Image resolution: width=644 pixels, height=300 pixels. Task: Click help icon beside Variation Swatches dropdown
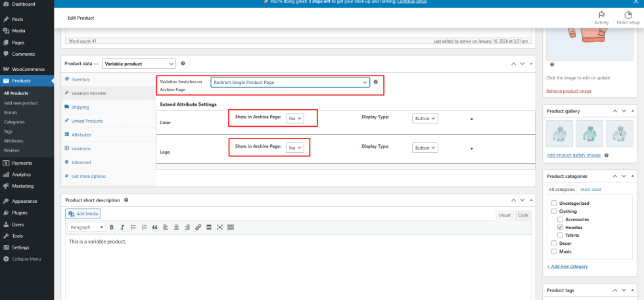point(376,82)
